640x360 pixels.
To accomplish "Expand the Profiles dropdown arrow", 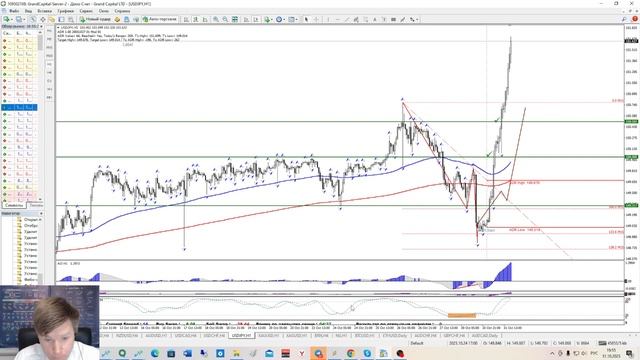I will pos(24,19).
